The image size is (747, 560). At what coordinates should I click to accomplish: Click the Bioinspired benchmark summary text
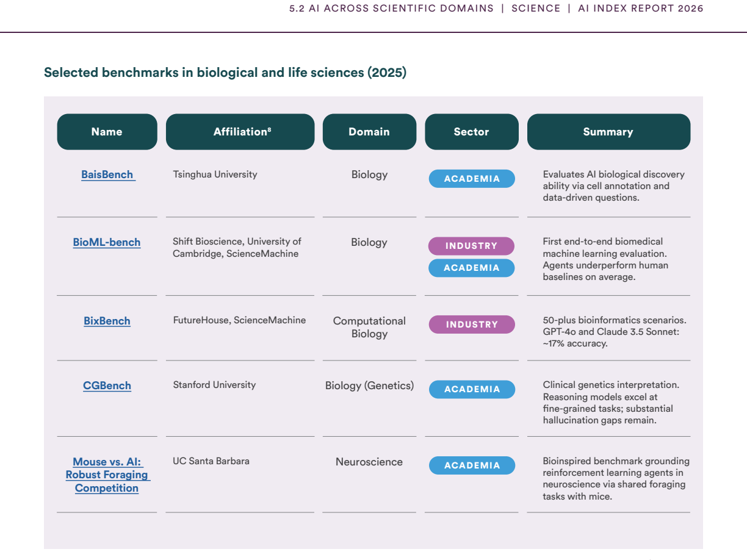616,479
